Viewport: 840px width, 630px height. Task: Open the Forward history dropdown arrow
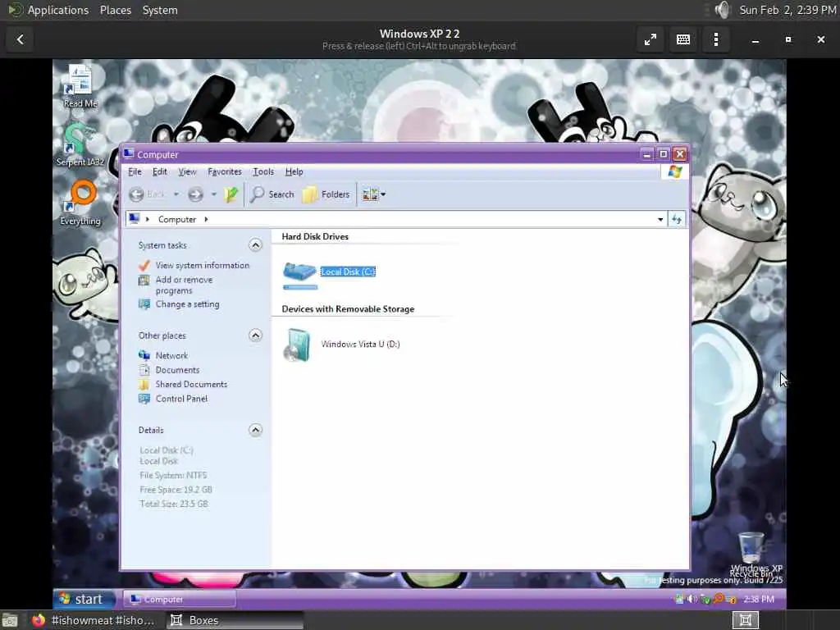[x=214, y=194]
